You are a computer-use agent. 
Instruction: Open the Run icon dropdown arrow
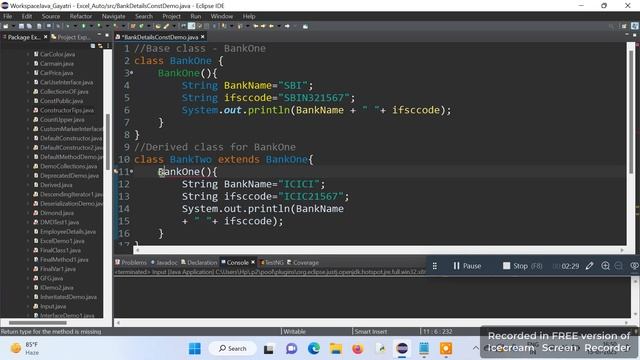(91, 26)
